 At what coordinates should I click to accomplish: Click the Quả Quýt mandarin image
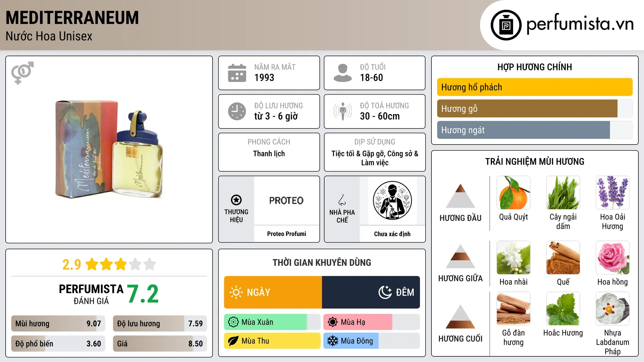(514, 193)
